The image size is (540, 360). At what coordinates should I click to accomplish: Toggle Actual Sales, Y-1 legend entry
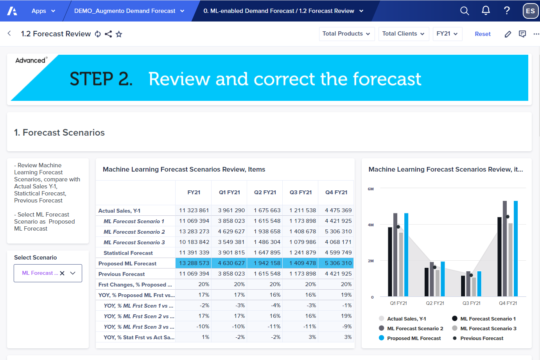click(403, 319)
